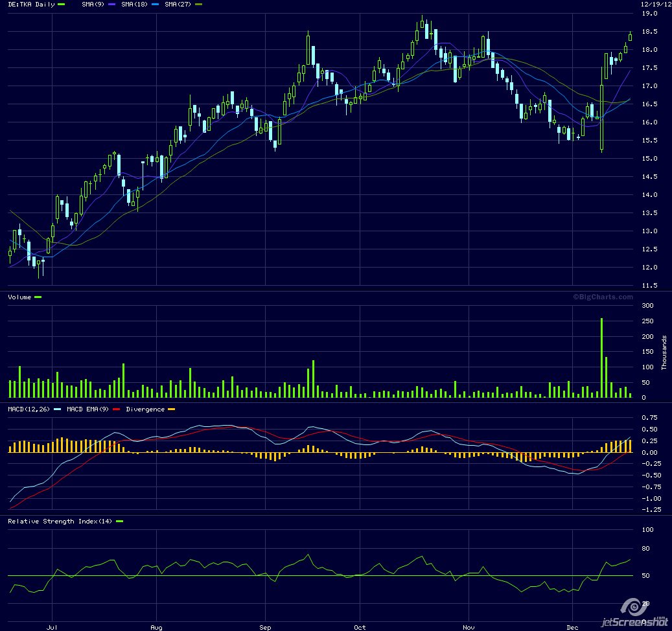This screenshot has height=631, width=672.
Task: Click the Thousands volume unit label
Action: [664, 352]
